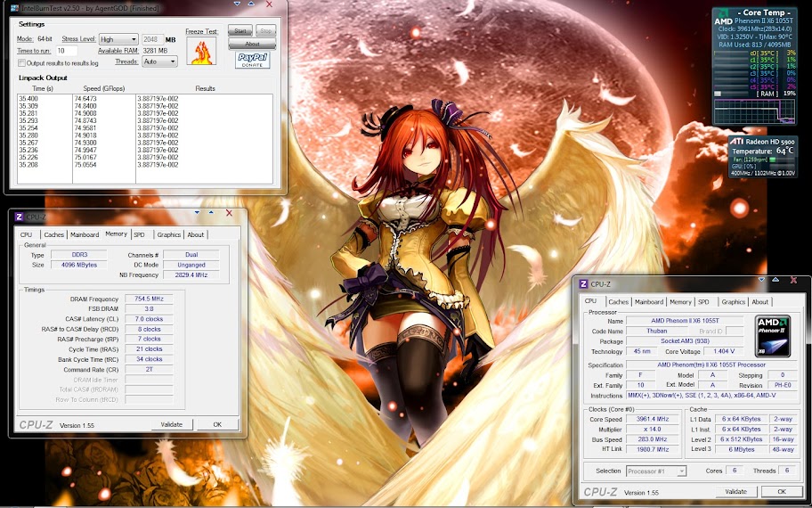Image resolution: width=812 pixels, height=508 pixels.
Task: Click Validate in the CPU-Z processor window
Action: (x=735, y=491)
